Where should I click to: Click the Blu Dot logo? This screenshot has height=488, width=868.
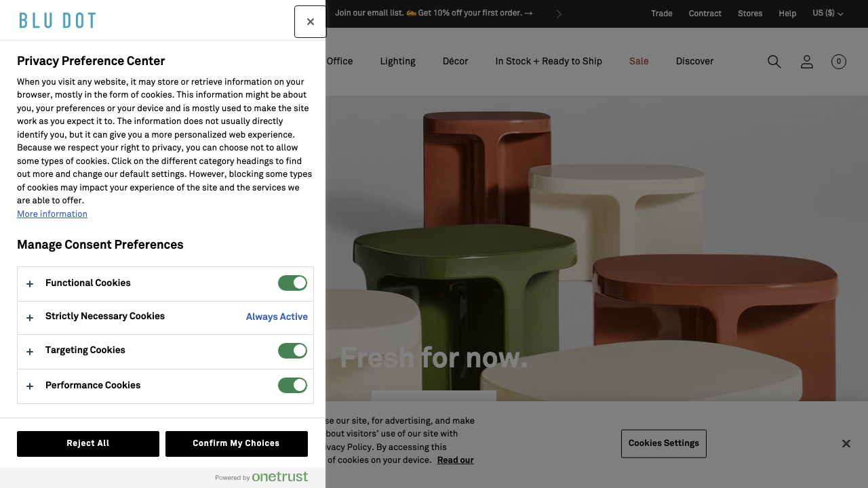[58, 20]
